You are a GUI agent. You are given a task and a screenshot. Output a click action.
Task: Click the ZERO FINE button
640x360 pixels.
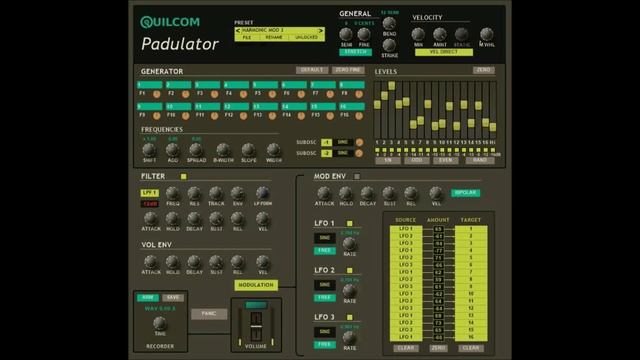(x=348, y=70)
